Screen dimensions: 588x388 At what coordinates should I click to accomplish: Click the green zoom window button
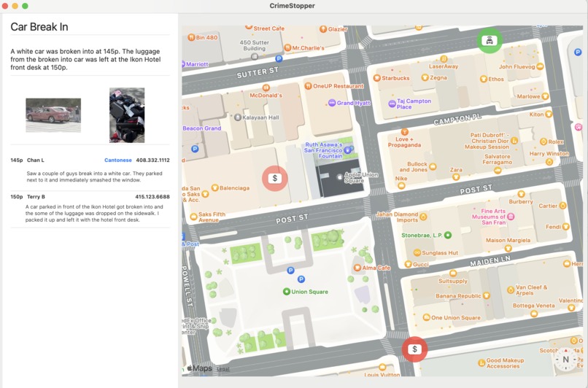(25, 6)
